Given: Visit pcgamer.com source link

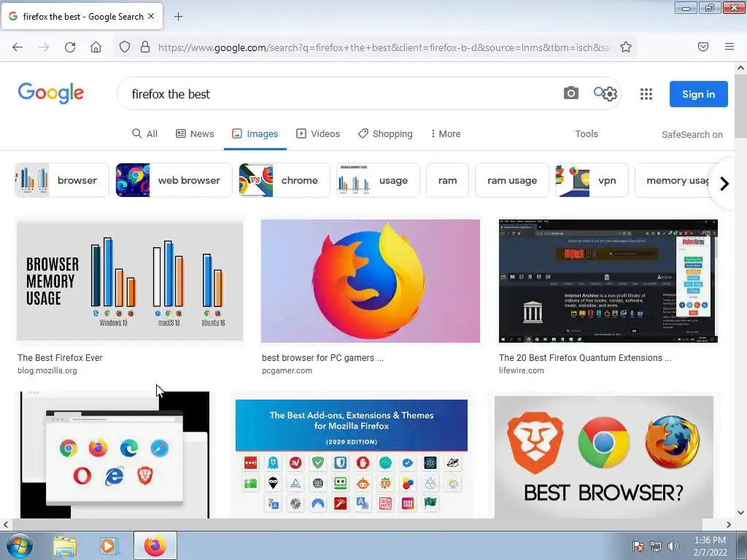Looking at the screenshot, I should coord(287,370).
